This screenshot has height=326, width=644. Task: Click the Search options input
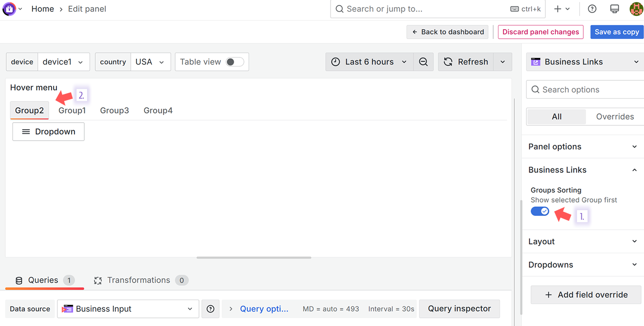(585, 90)
